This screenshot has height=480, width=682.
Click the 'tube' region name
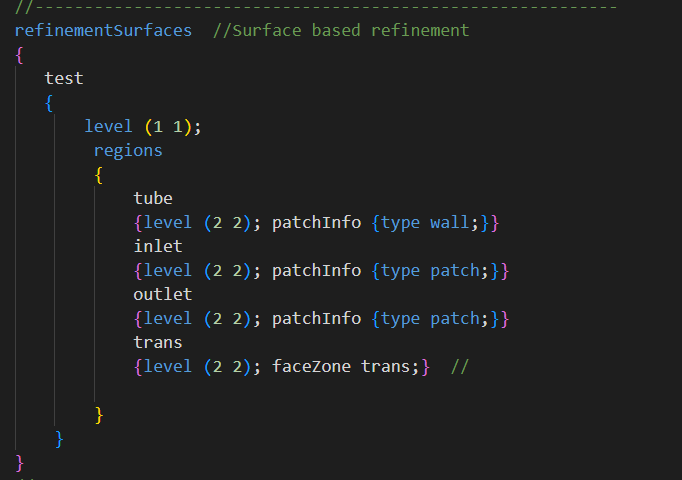pyautogui.click(x=153, y=198)
